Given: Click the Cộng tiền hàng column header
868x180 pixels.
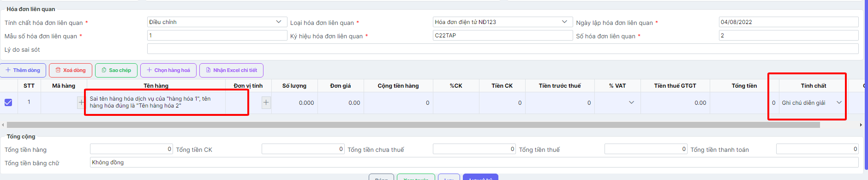Looking at the screenshot, I should [398, 85].
